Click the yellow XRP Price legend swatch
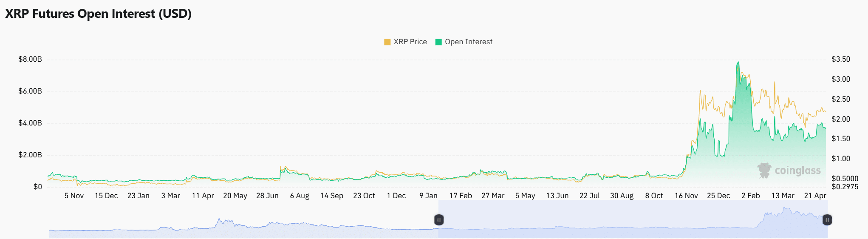This screenshot has height=239, width=868. point(387,42)
